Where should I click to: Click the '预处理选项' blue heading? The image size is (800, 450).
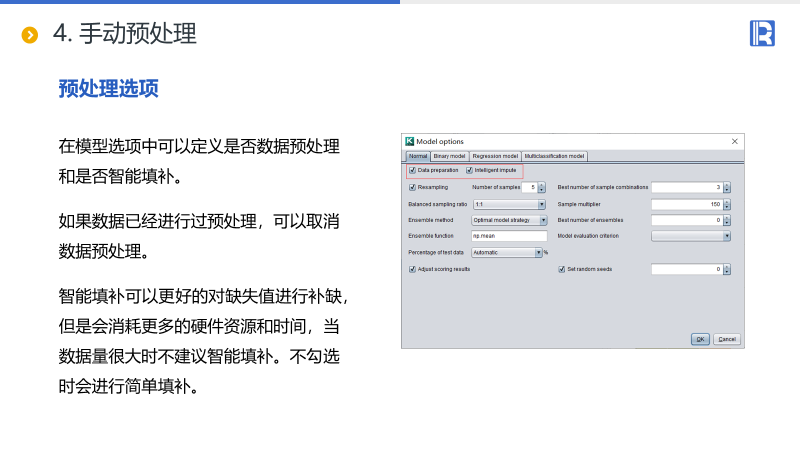[x=108, y=88]
